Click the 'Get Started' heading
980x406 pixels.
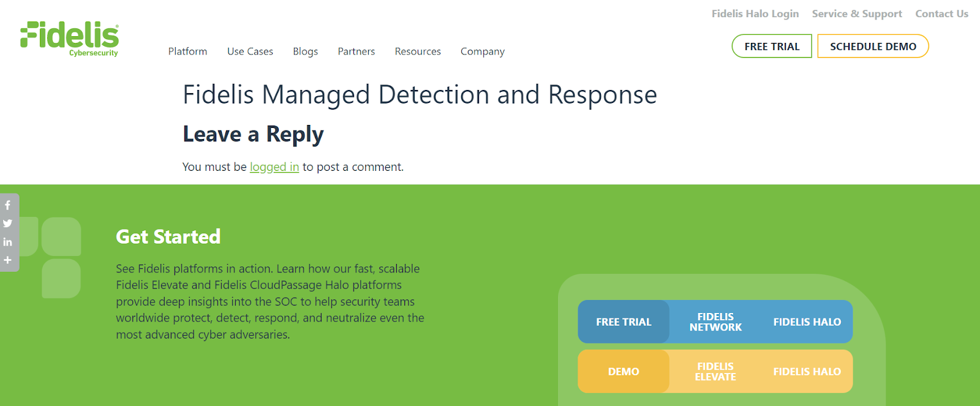coord(168,236)
